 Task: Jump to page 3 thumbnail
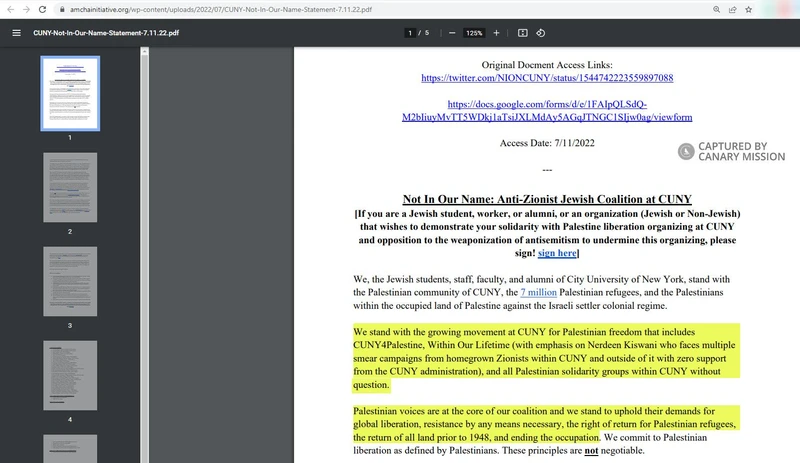click(70, 281)
